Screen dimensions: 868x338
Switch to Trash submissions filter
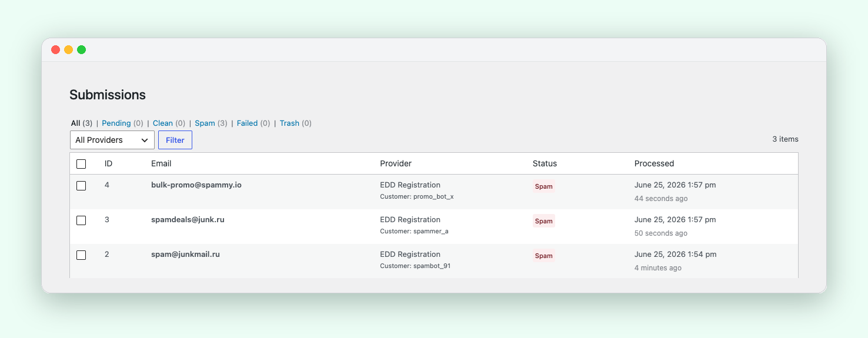pyautogui.click(x=289, y=123)
